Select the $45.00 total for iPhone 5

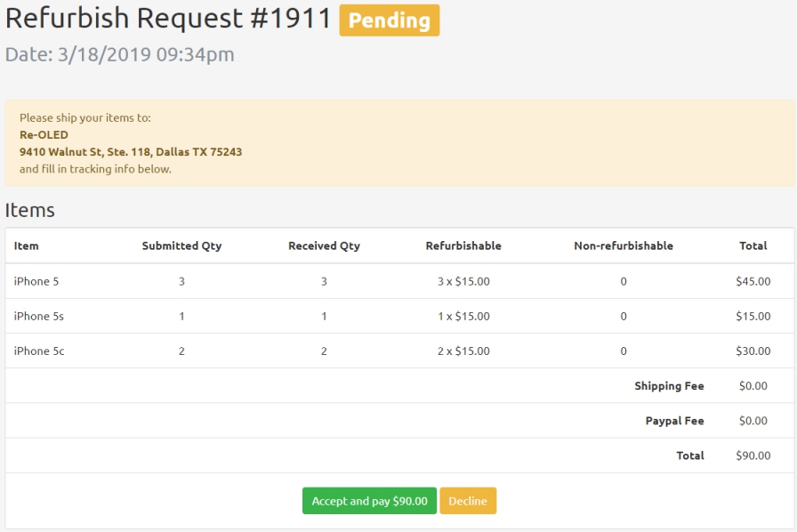753,281
